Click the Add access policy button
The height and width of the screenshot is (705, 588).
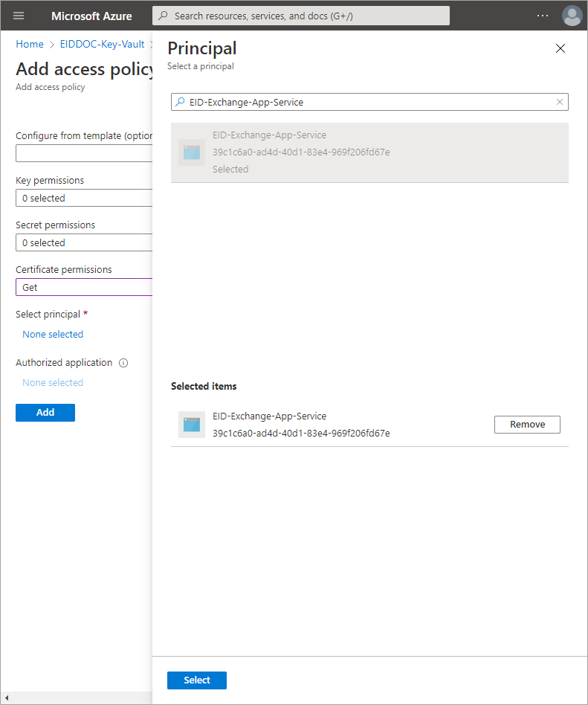(x=45, y=413)
